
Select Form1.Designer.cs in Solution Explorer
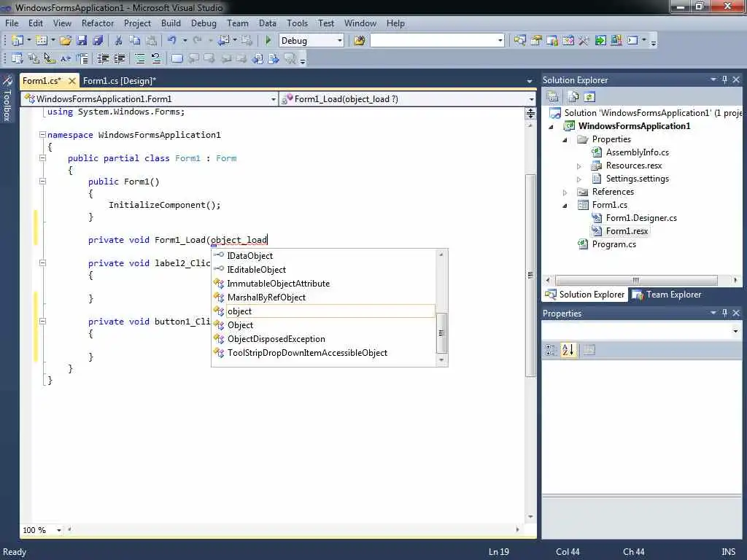point(641,218)
